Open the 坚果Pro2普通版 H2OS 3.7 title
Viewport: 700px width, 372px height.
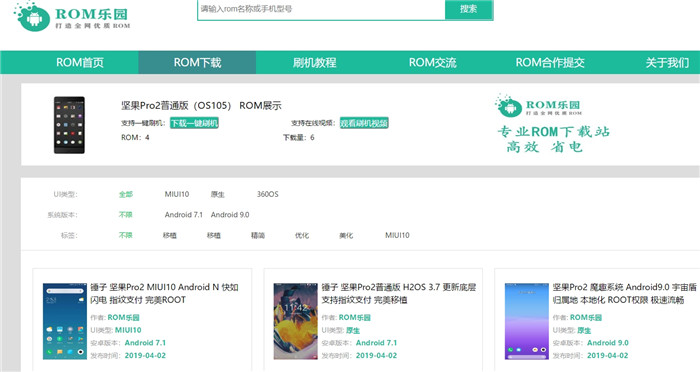click(399, 293)
